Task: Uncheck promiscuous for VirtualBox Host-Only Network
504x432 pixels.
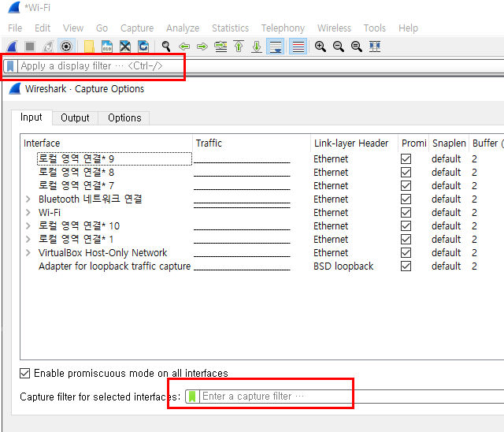Action: [406, 253]
